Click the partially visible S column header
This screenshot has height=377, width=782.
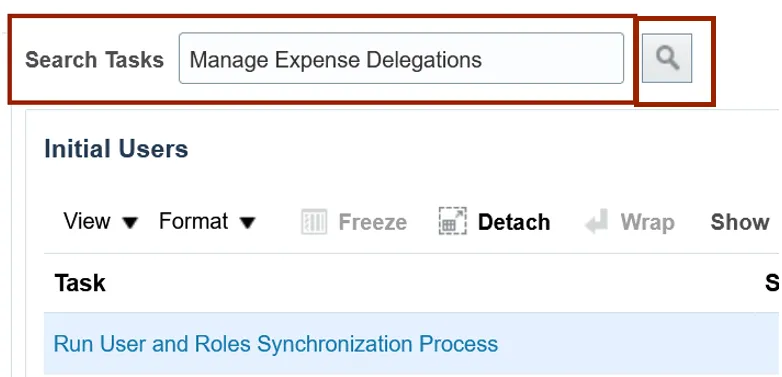click(773, 283)
